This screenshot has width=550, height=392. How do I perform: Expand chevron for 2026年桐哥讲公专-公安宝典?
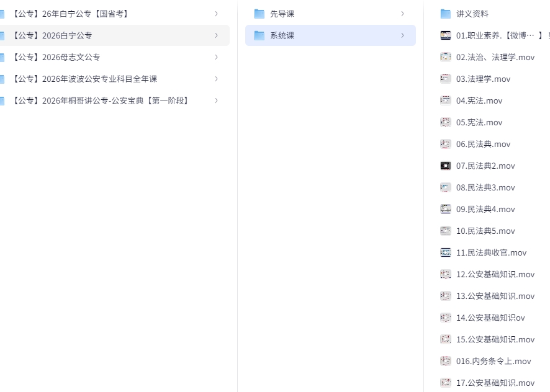[x=217, y=100]
